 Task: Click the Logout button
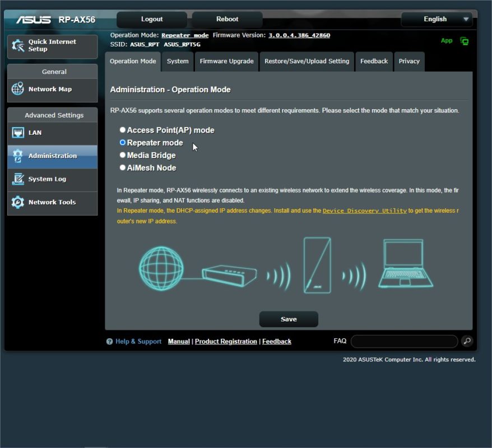[152, 20]
